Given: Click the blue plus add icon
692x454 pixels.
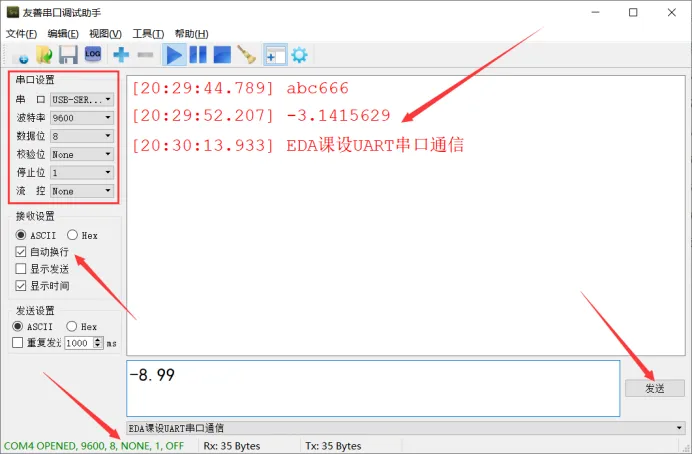Looking at the screenshot, I should click(121, 55).
